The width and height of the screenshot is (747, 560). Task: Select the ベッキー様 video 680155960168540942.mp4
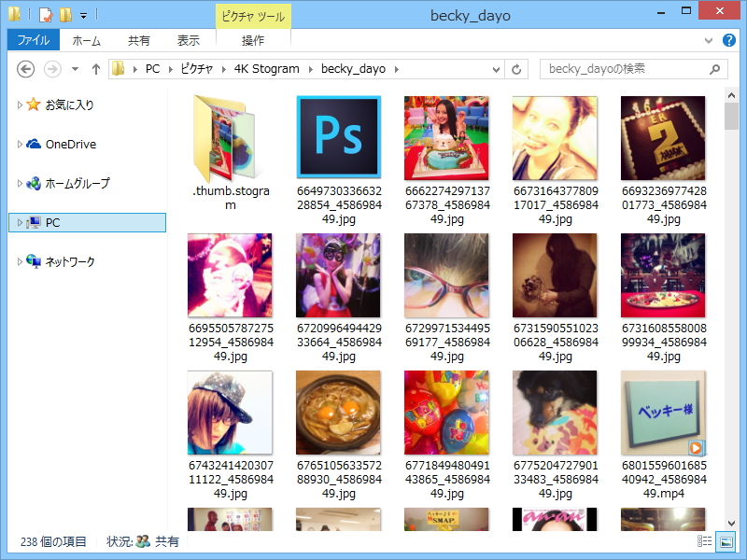[664, 435]
